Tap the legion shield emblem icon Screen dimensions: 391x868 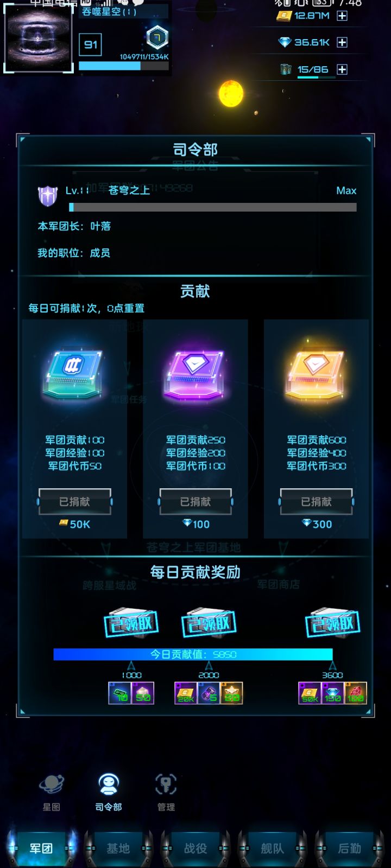48,195
